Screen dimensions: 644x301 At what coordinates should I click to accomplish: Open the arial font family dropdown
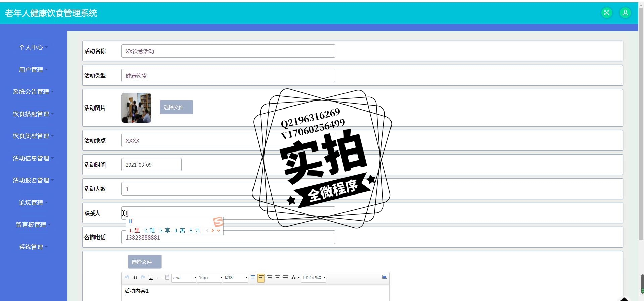point(184,278)
